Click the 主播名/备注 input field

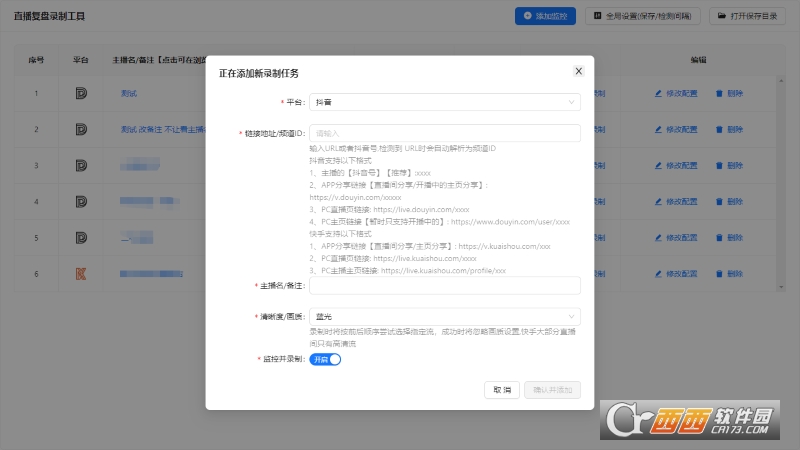click(x=444, y=285)
